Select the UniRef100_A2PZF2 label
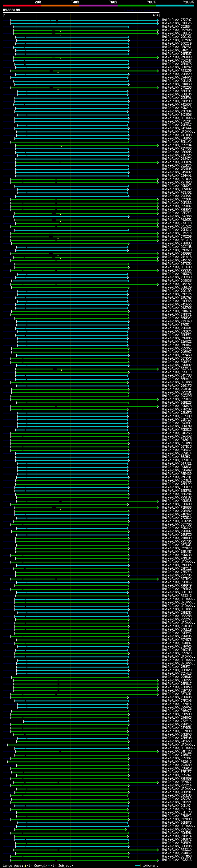The height and width of the screenshot is (868, 197). coord(177,213)
